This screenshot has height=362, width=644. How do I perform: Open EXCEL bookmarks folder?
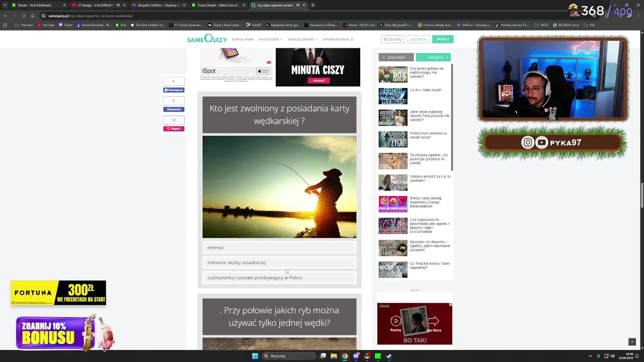pos(542,25)
